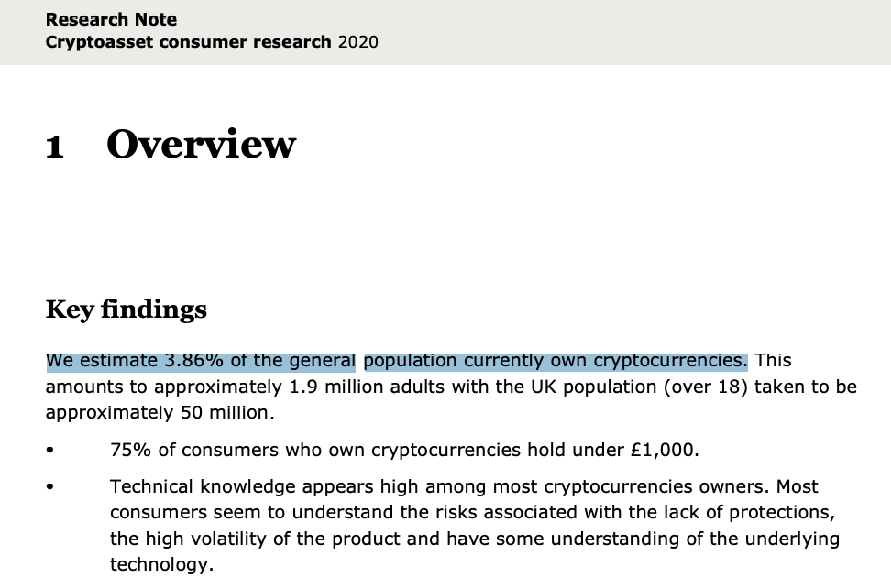Select the "Key findings" subheading
The image size is (891, 588).
(126, 310)
